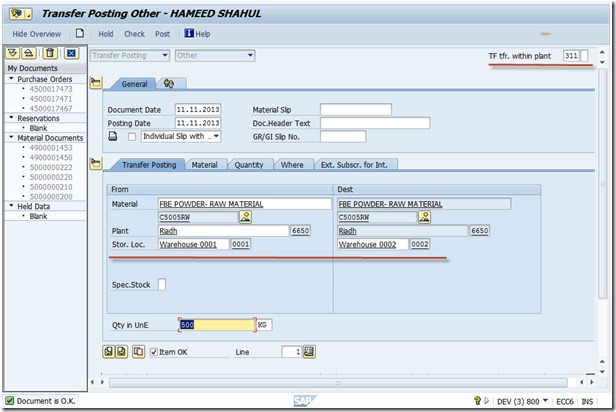Click status bar key info icon
Viewport: 616px width, 412px height.
point(477,401)
